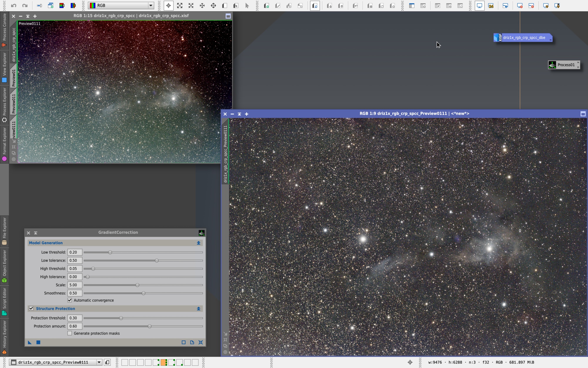Click GradientCorrection documentation icon
The height and width of the screenshot is (368, 588).
coord(192,342)
